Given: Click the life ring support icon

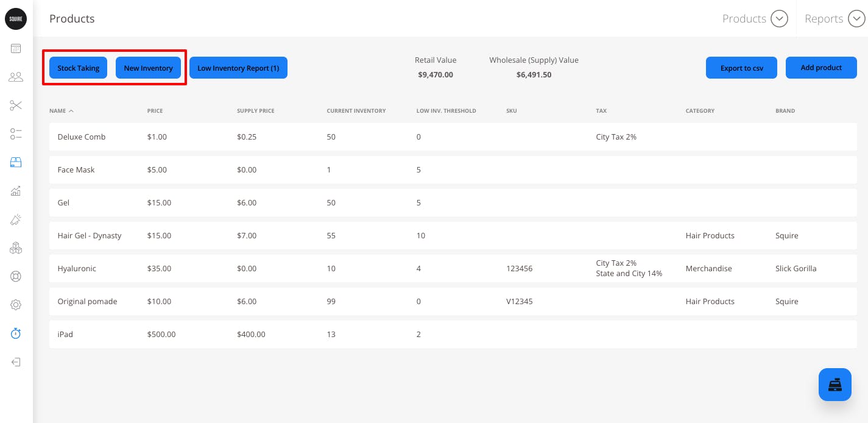Looking at the screenshot, I should click(16, 276).
